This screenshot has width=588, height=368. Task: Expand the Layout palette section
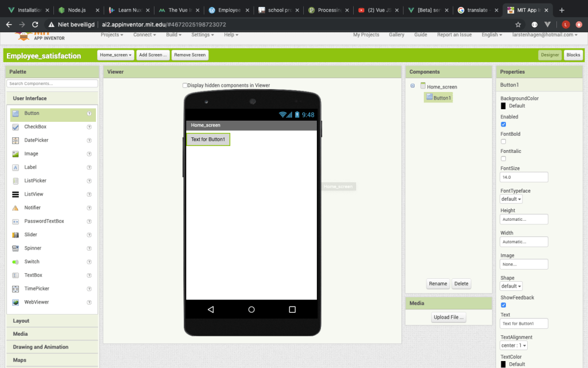coord(21,321)
